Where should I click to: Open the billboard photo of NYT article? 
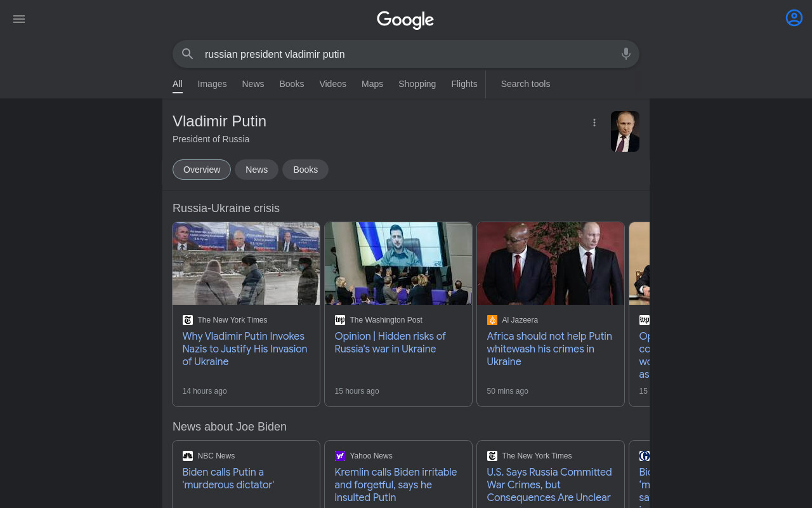point(246,264)
